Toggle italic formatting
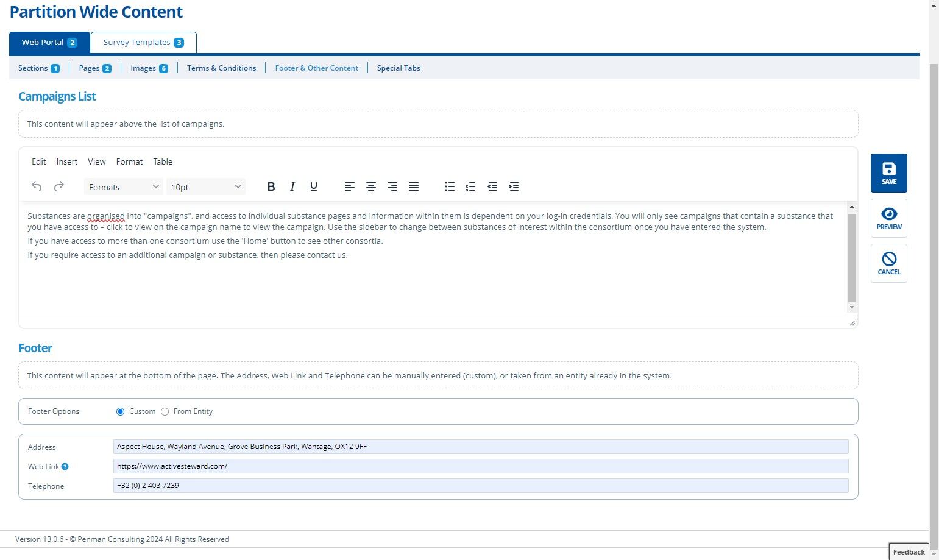The width and height of the screenshot is (939, 560). point(292,186)
